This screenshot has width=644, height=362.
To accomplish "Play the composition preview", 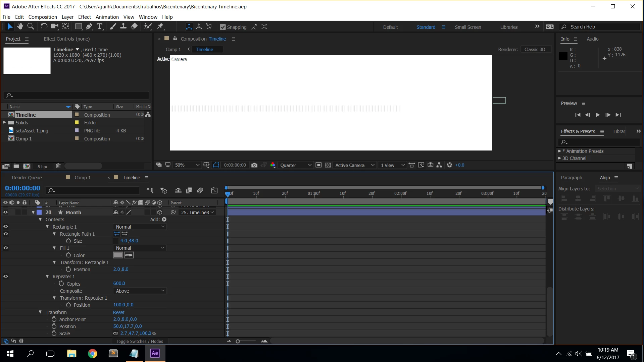I will click(598, 115).
